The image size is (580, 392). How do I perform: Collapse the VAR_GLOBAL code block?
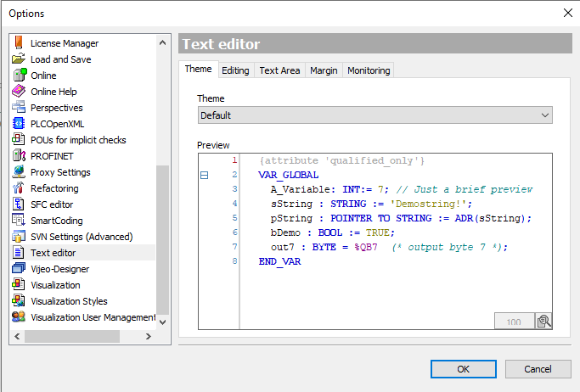click(x=205, y=175)
